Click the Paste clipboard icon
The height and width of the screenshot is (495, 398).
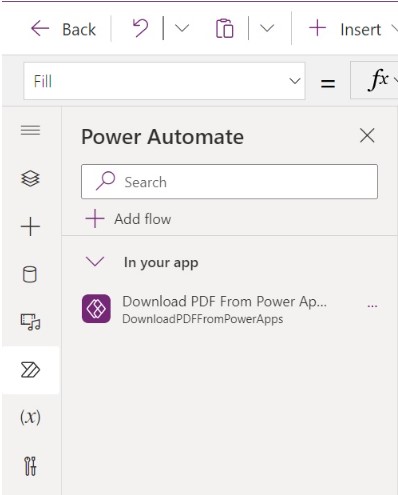(x=224, y=29)
